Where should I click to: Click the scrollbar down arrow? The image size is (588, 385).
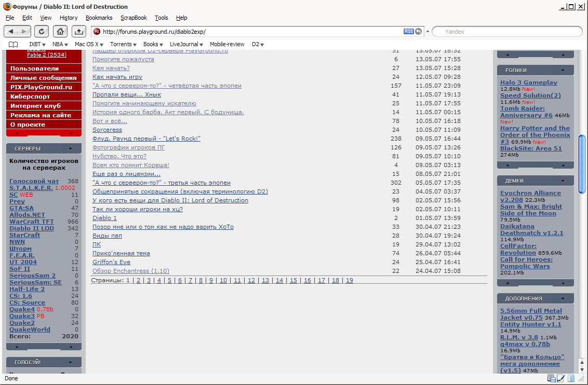(x=582, y=369)
